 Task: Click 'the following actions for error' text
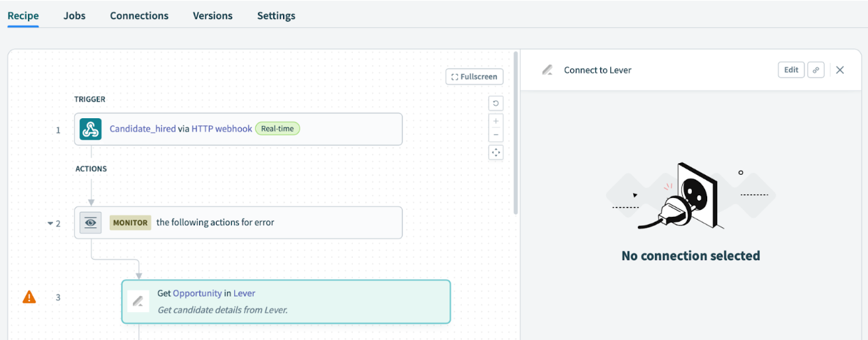pos(215,222)
